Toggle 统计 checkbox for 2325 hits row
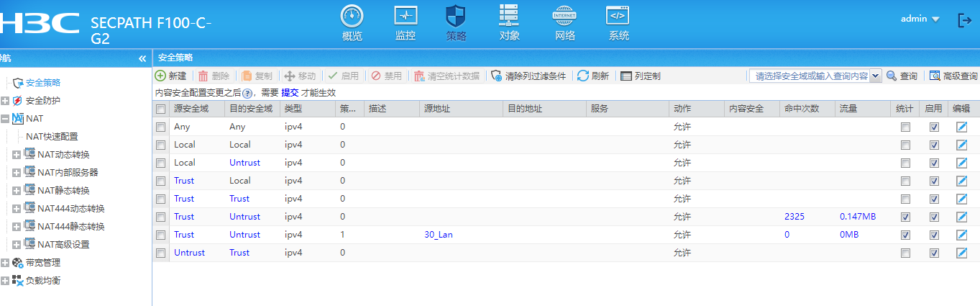Screen dimensions: 980x306 coord(906,217)
